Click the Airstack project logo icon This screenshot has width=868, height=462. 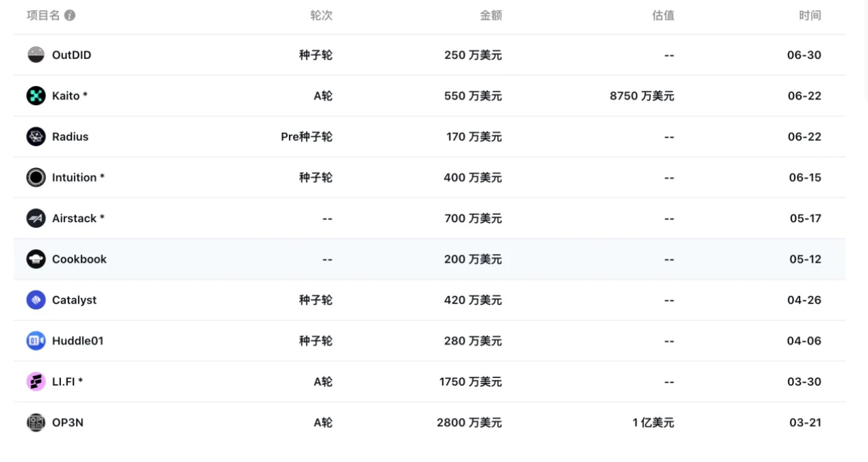tap(36, 218)
